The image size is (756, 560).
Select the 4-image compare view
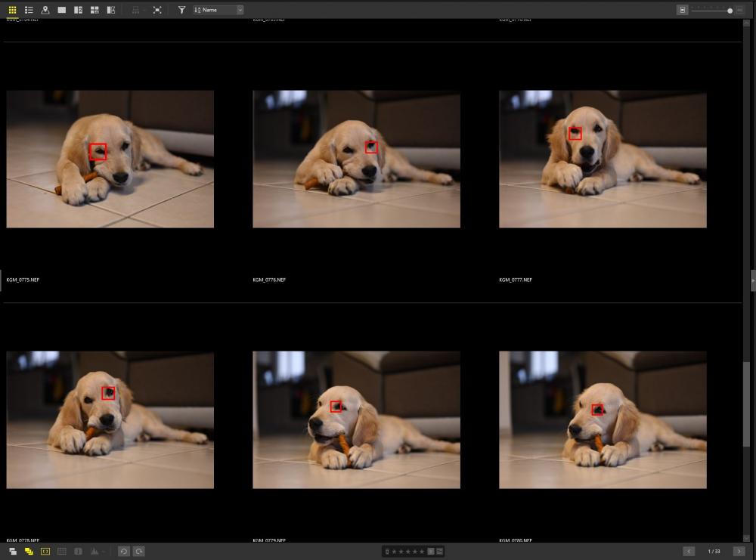pos(94,10)
